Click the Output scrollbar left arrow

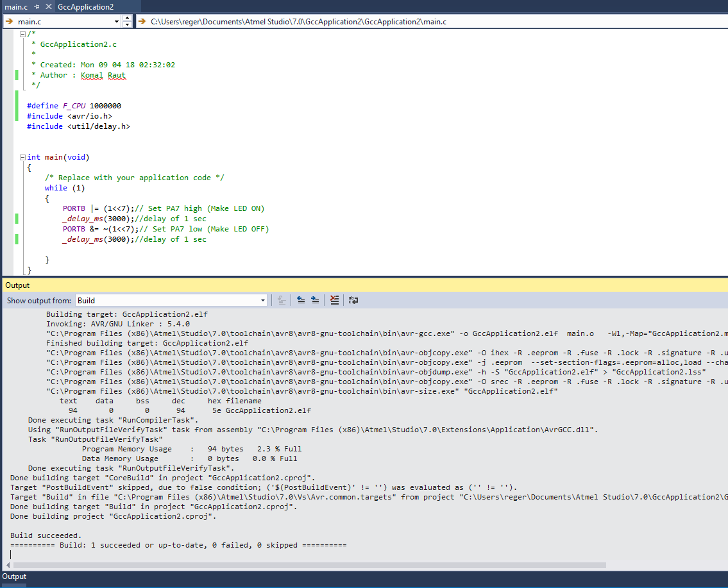point(8,566)
